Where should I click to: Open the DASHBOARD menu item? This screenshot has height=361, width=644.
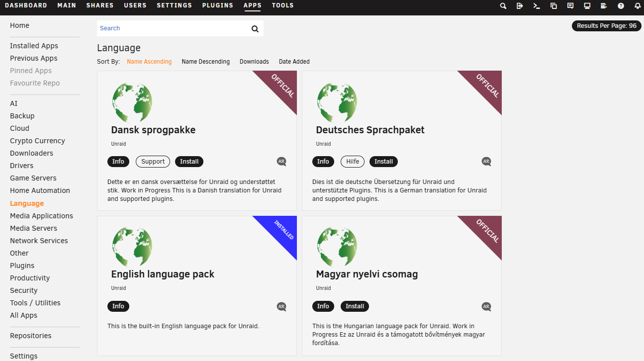[26, 5]
